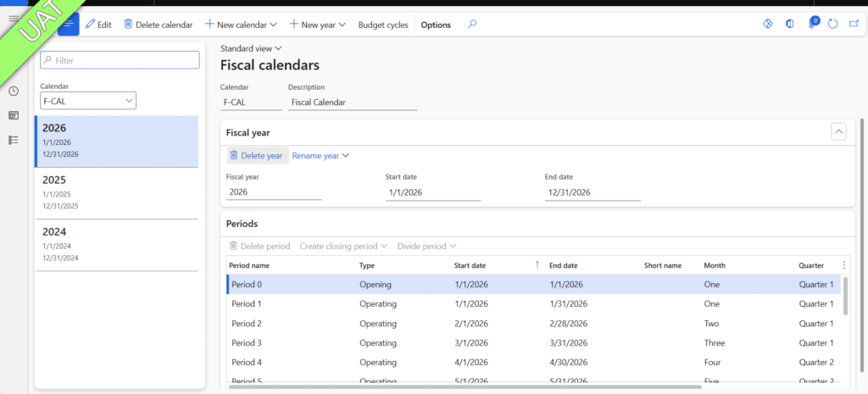
Task: Click the Quarter column header
Action: click(811, 265)
